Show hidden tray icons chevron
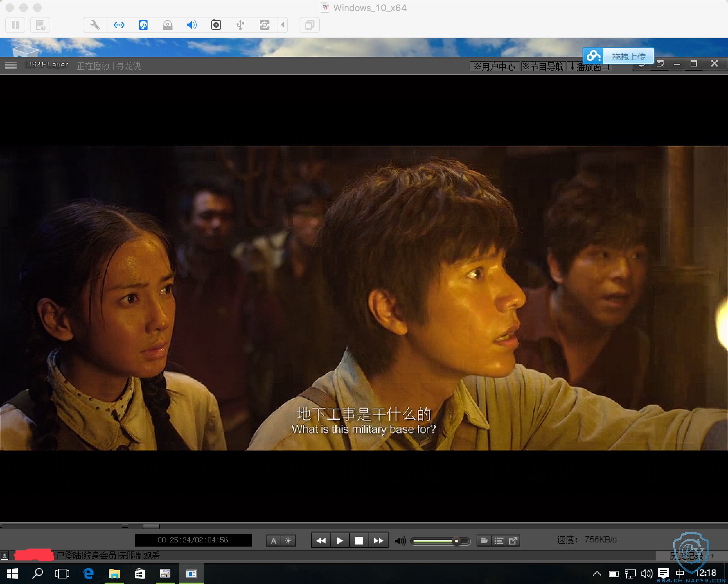The height and width of the screenshot is (584, 728). click(597, 574)
